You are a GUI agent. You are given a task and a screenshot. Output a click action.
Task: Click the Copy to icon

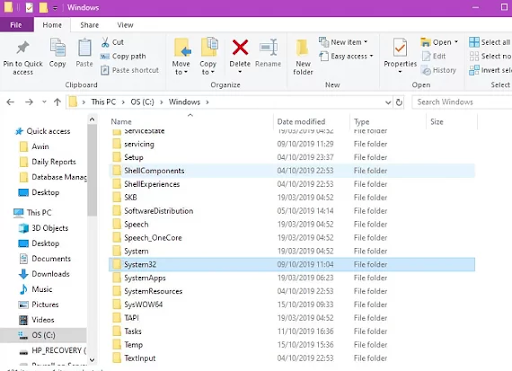[x=209, y=47]
